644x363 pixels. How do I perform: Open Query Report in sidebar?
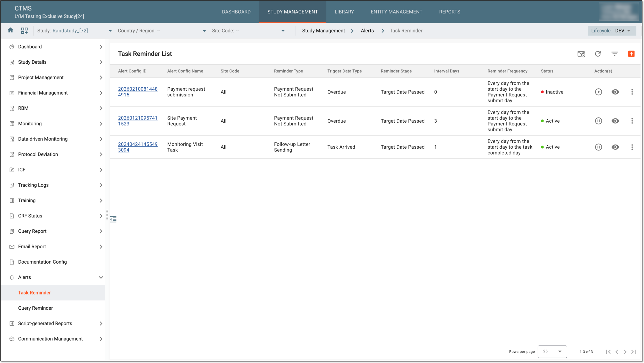coord(53,231)
